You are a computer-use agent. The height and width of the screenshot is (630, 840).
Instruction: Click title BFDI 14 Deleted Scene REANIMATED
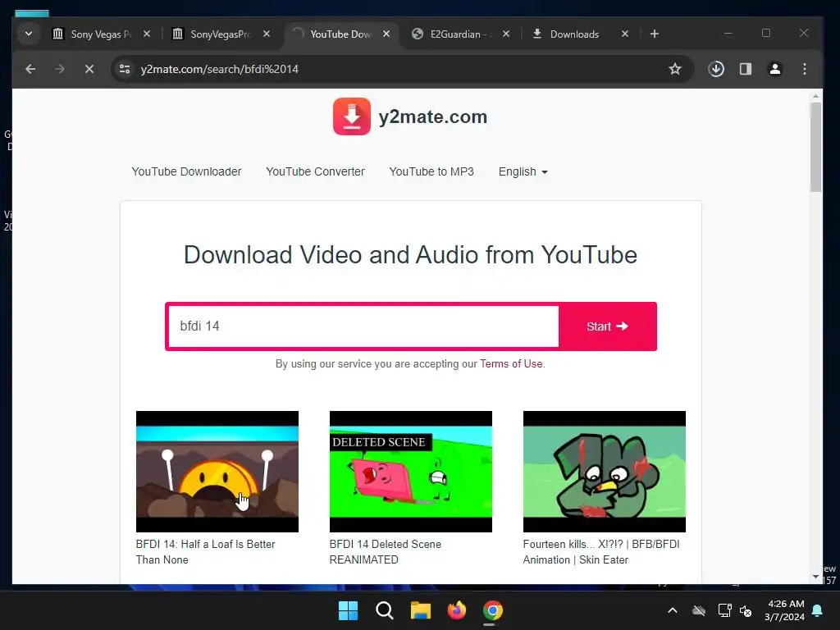pos(386,552)
